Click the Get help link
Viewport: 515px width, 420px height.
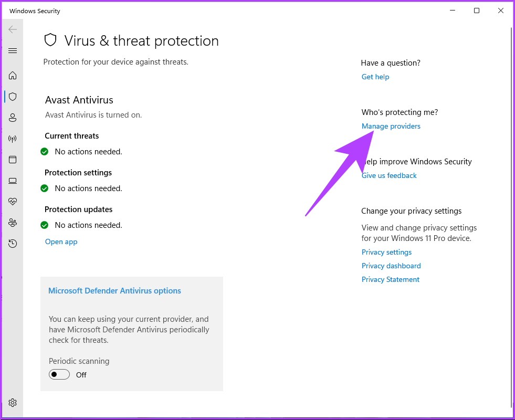(375, 77)
